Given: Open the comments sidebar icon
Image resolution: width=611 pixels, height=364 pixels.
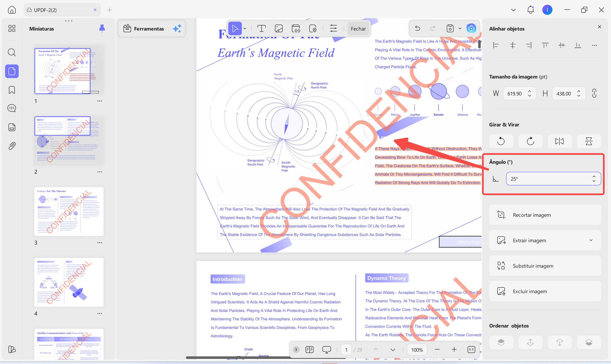Looking at the screenshot, I should [x=12, y=108].
